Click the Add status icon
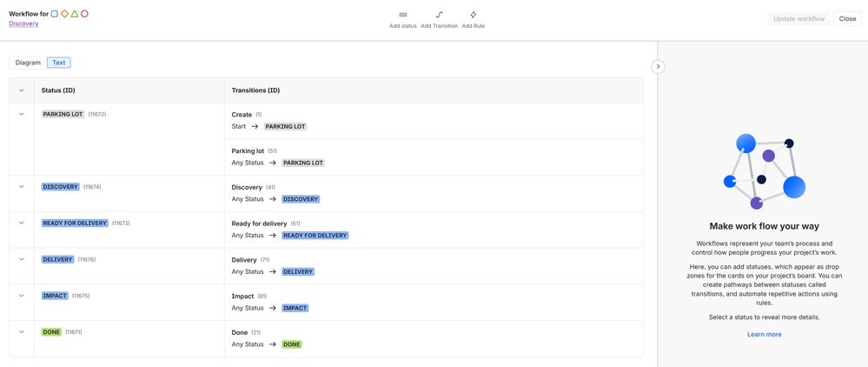868x367 pixels. pos(402,15)
